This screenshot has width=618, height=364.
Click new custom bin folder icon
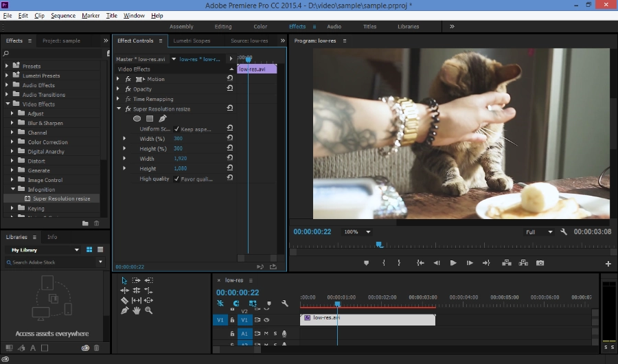coord(85,224)
